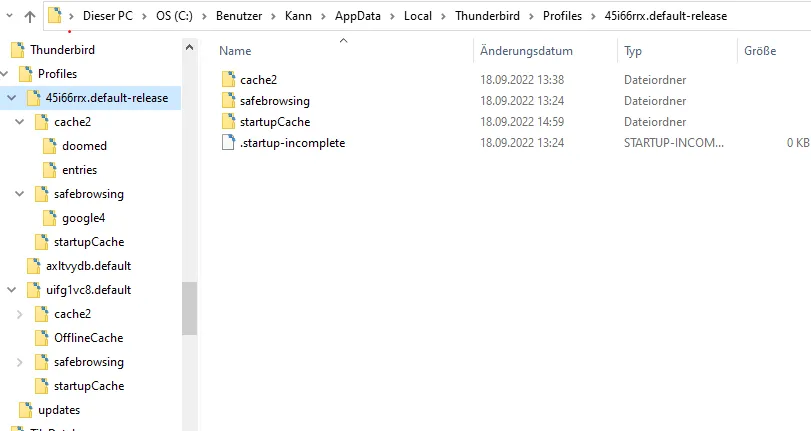811x431 pixels.
Task: Collapse safebrowsing under 45i66rrx.default-release
Action: (20, 194)
